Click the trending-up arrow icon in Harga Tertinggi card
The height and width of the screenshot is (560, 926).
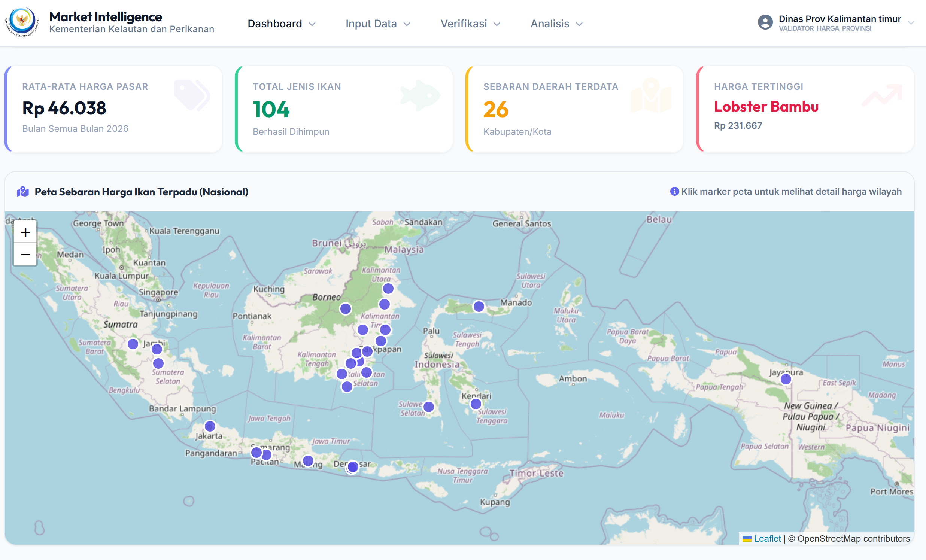(882, 95)
